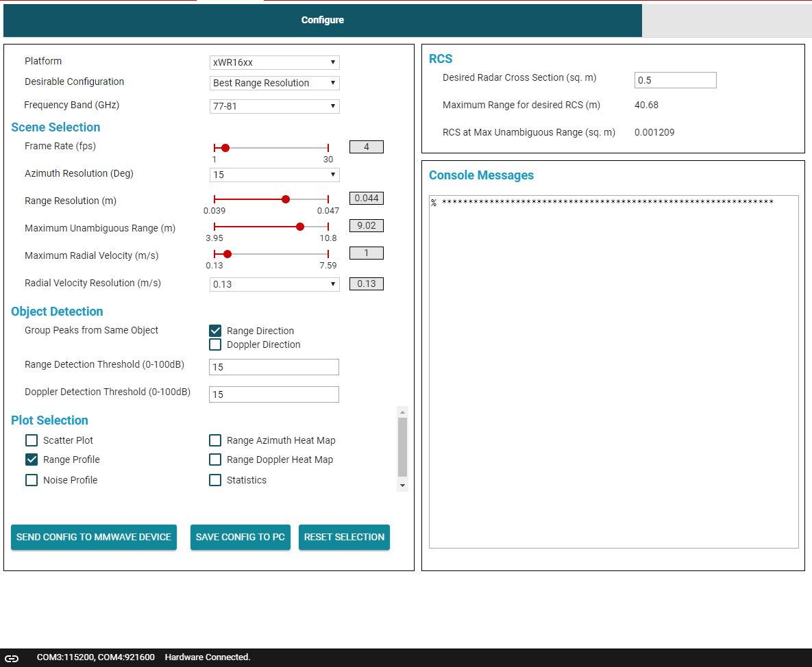Enable the Statistics plot
Screen dimensions: 812x667
click(x=215, y=480)
